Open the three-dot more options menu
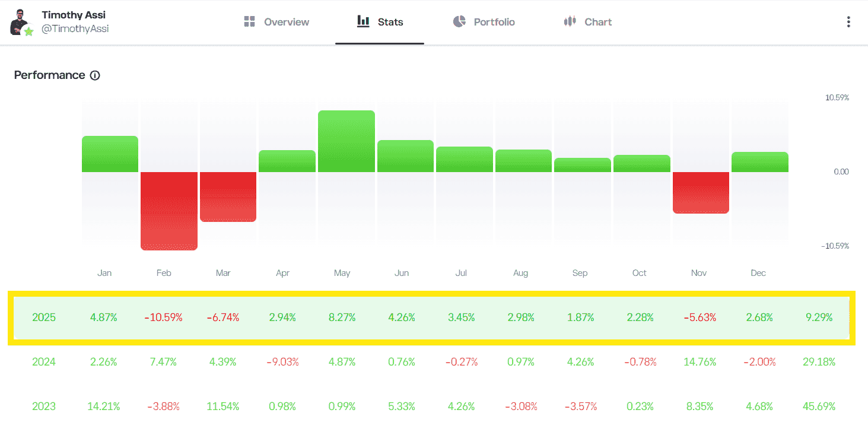The height and width of the screenshot is (432, 868). (x=848, y=22)
